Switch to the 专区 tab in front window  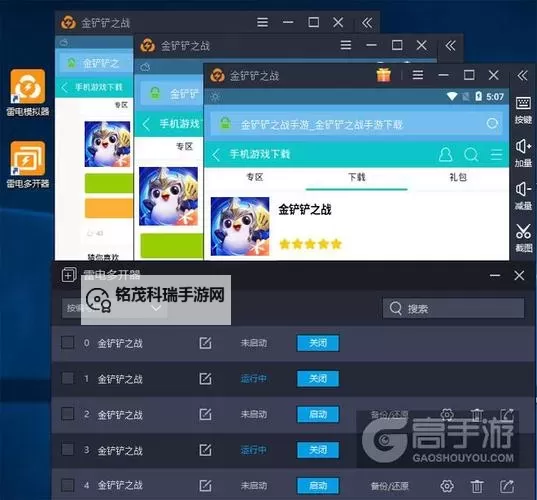pyautogui.click(x=254, y=177)
